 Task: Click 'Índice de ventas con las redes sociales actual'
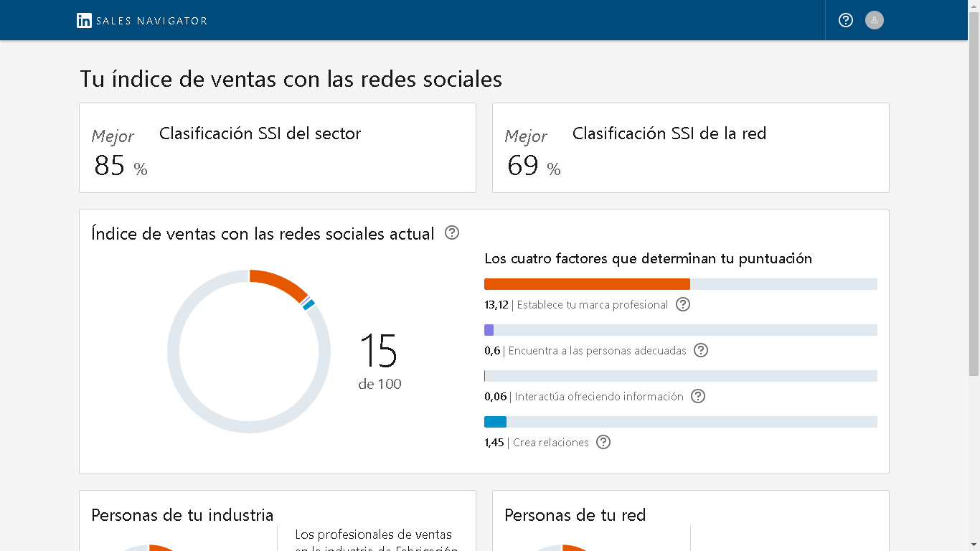point(263,234)
